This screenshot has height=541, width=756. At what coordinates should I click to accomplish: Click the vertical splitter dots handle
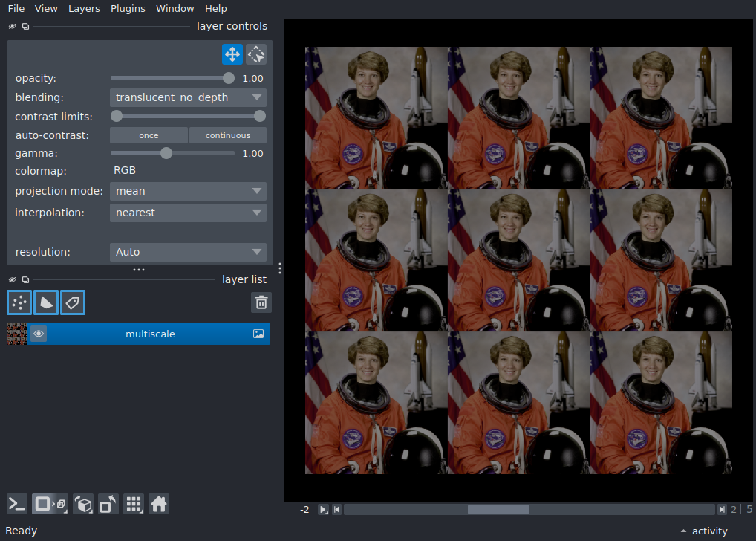pos(280,268)
